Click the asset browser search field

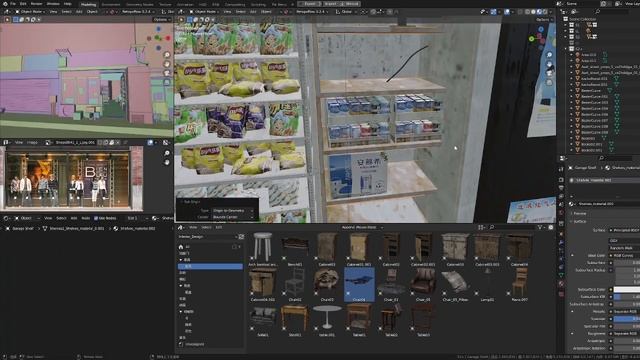tap(512, 227)
